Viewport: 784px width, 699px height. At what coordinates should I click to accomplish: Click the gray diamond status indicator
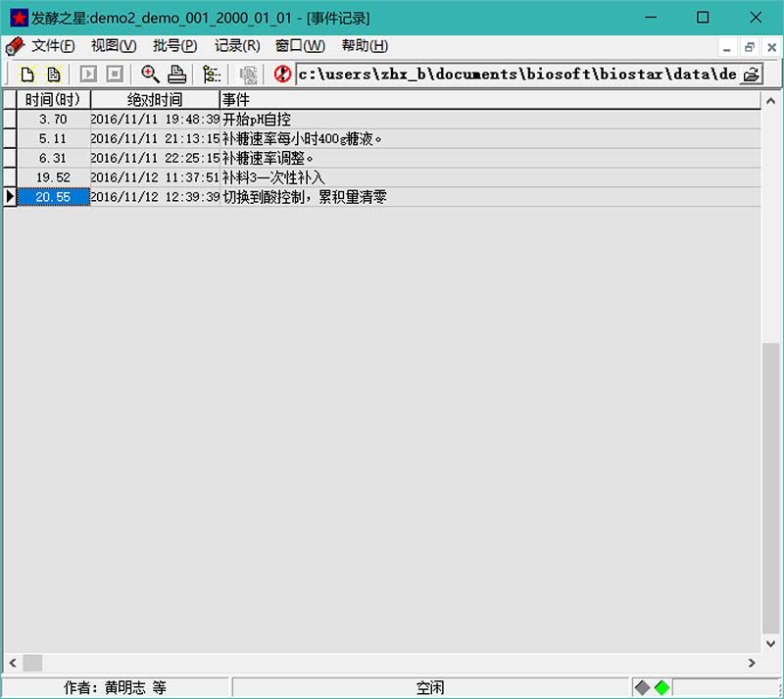[643, 687]
